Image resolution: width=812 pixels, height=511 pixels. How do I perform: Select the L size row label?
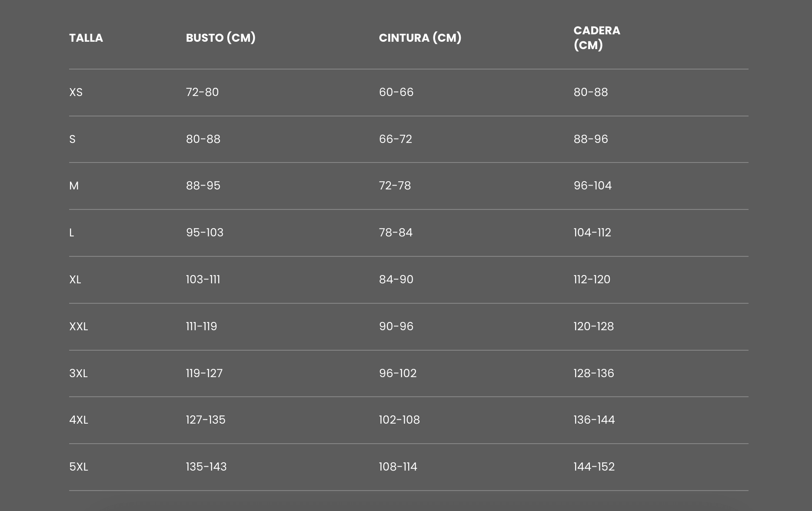[72, 232]
